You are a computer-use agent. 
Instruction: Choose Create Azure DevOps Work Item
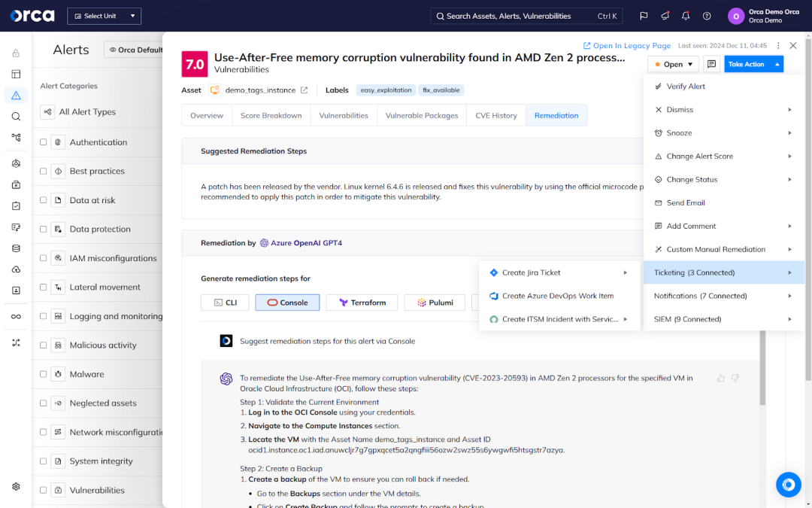point(559,296)
